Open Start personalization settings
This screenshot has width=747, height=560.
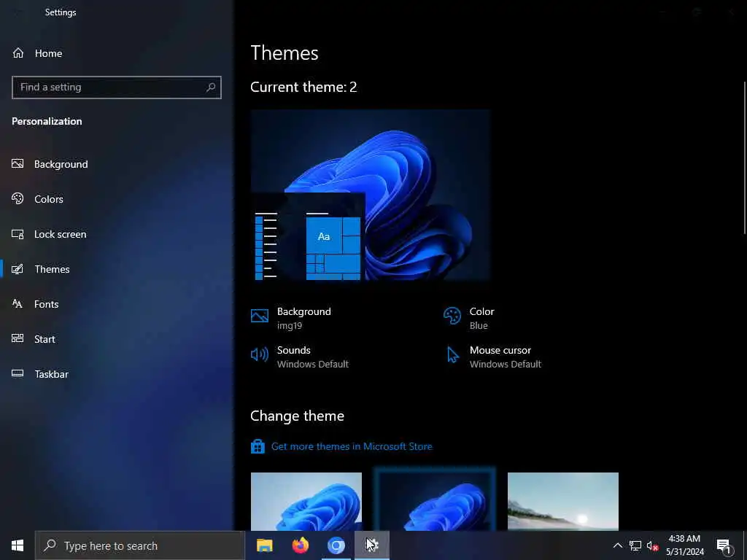(x=117, y=339)
